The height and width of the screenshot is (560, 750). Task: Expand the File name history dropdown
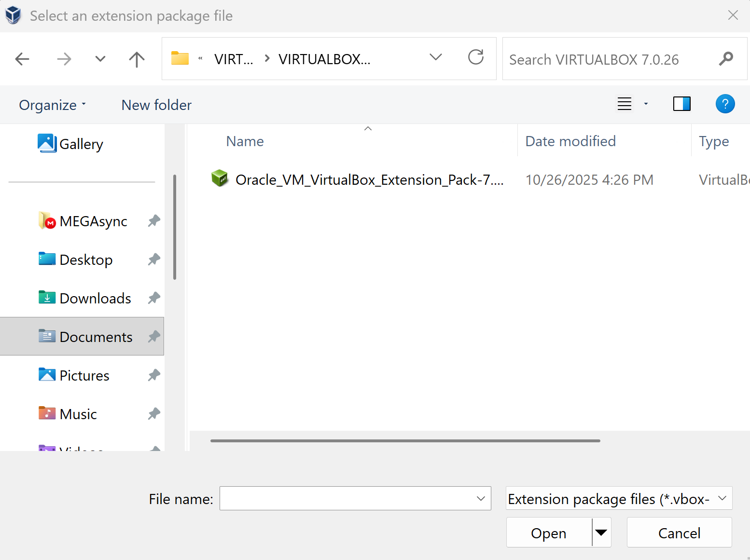(481, 498)
